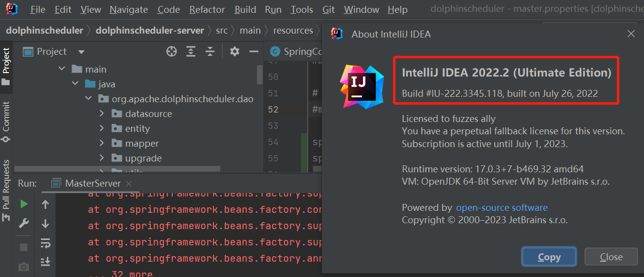This screenshot has width=644, height=277.
Task: Click the resources breadcrumb segment
Action: pyautogui.click(x=293, y=30)
